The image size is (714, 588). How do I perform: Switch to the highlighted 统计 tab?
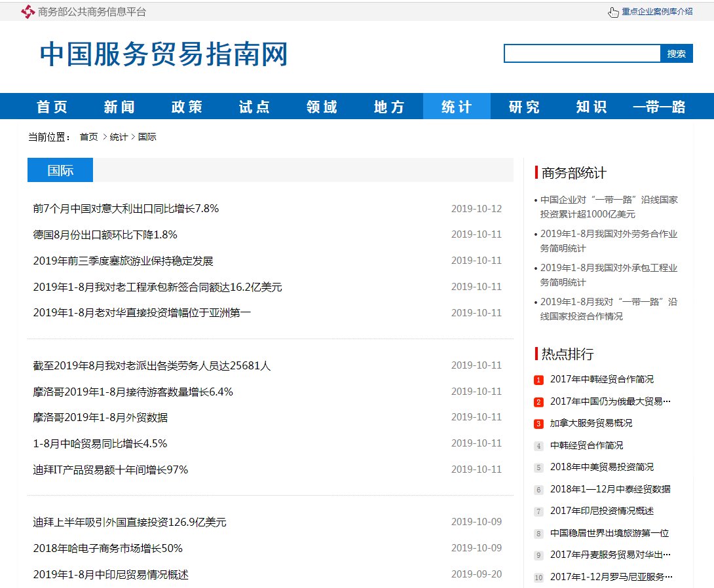pos(457,106)
